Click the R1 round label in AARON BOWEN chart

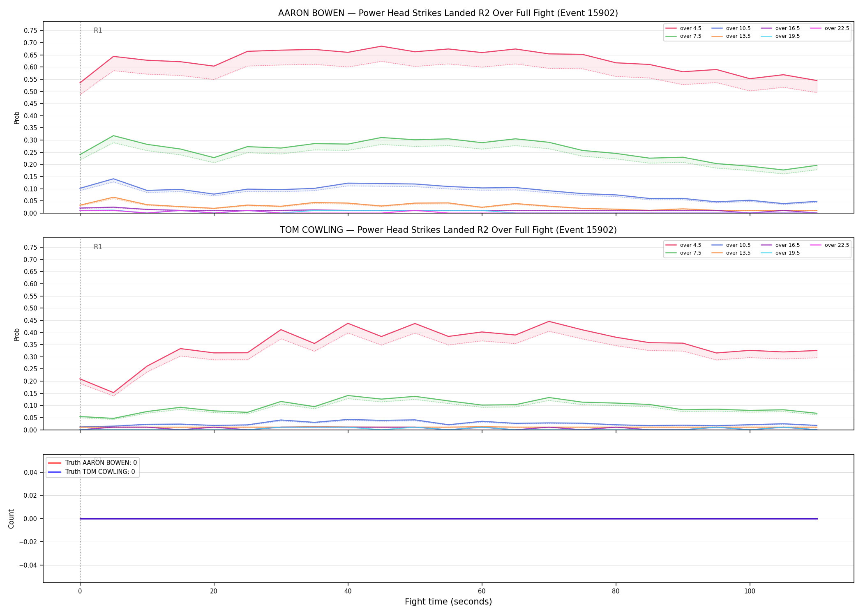coord(98,30)
